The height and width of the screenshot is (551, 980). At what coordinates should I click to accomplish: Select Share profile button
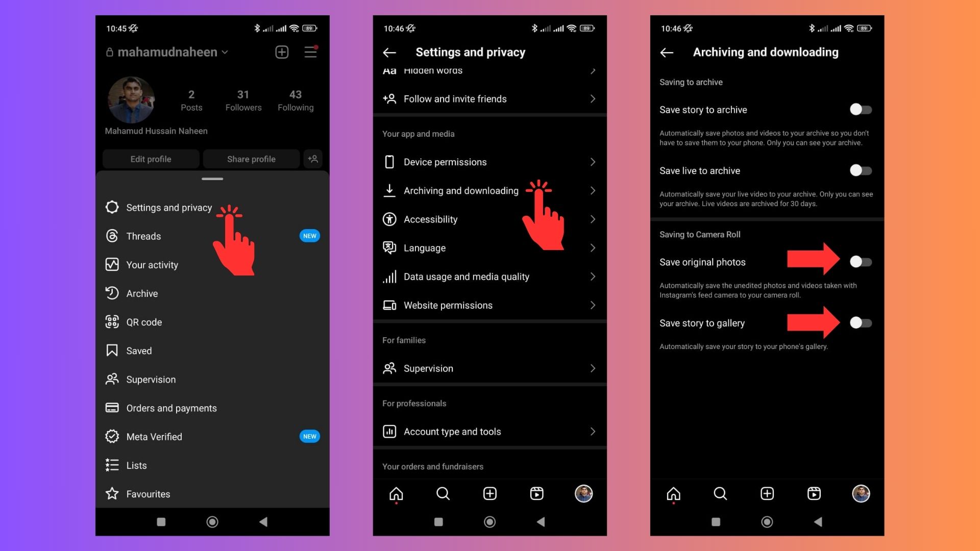click(x=251, y=158)
